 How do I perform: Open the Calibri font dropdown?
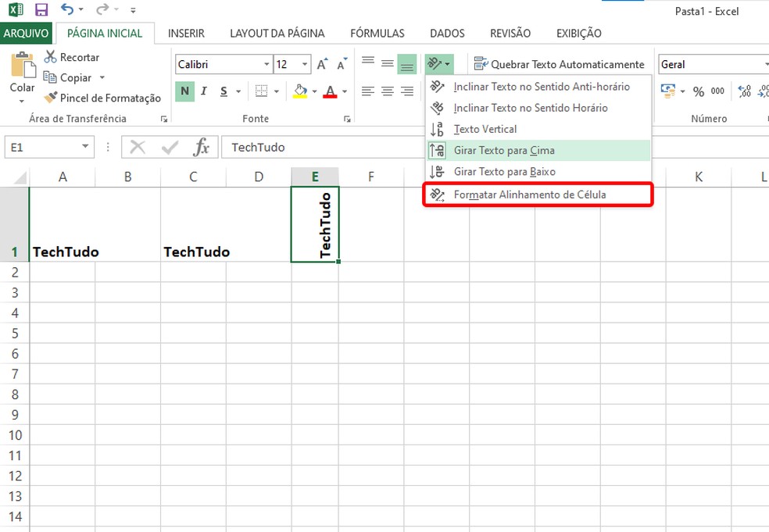coord(266,63)
